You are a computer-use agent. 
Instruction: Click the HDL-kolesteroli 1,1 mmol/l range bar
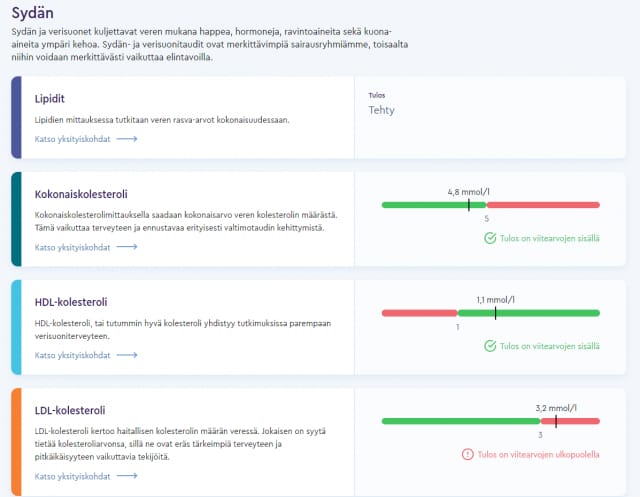[490, 313]
